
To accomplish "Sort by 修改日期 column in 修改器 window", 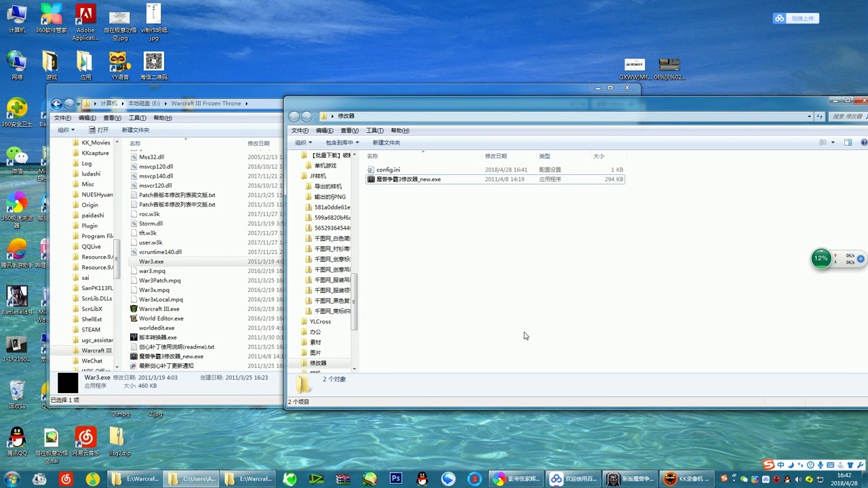I will tap(496, 156).
